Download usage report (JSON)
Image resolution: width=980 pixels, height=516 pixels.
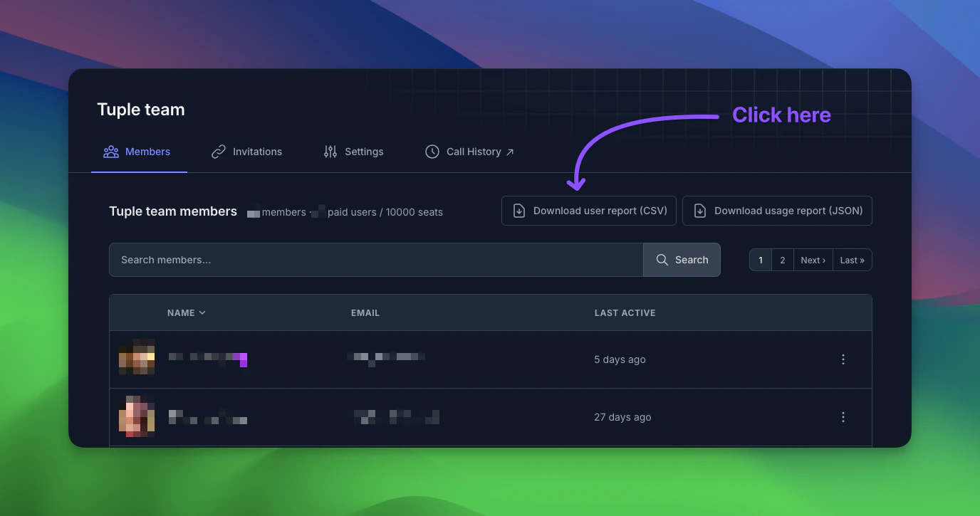tap(777, 211)
